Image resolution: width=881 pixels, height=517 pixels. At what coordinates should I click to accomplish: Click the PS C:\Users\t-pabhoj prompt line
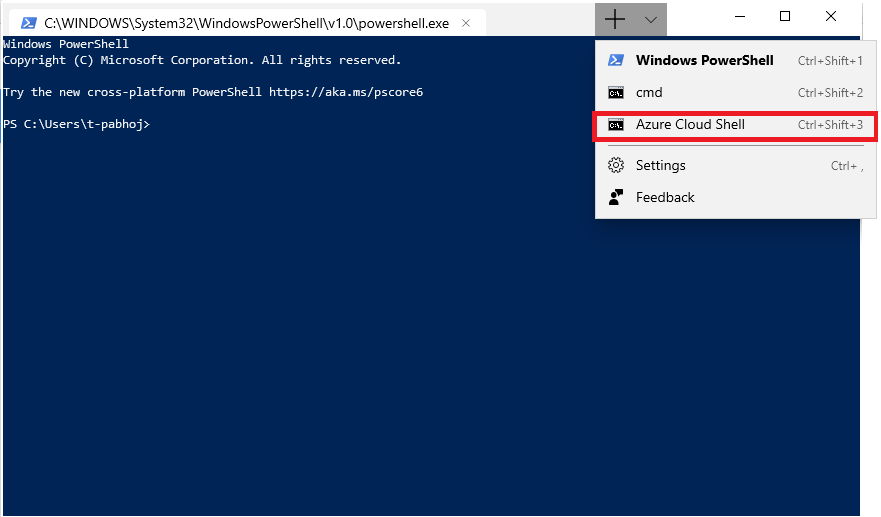[77, 124]
